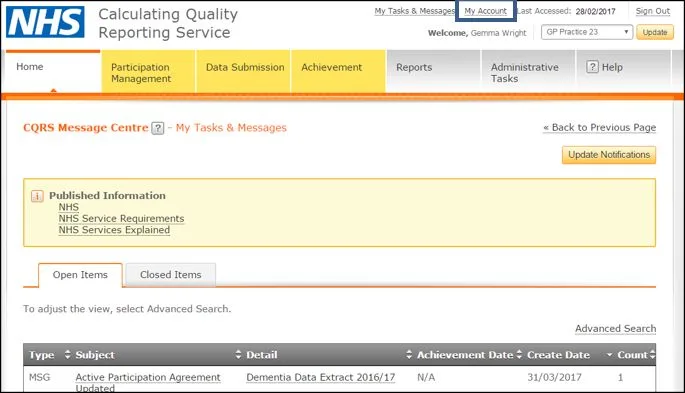The width and height of the screenshot is (685, 393).
Task: Sort table by Type column arrows
Action: [x=67, y=355]
